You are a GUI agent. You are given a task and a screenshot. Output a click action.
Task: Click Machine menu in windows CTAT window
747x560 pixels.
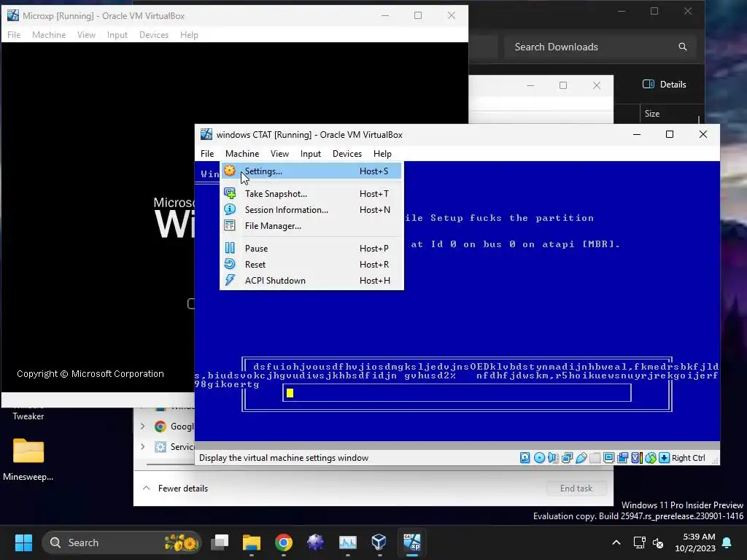point(242,154)
